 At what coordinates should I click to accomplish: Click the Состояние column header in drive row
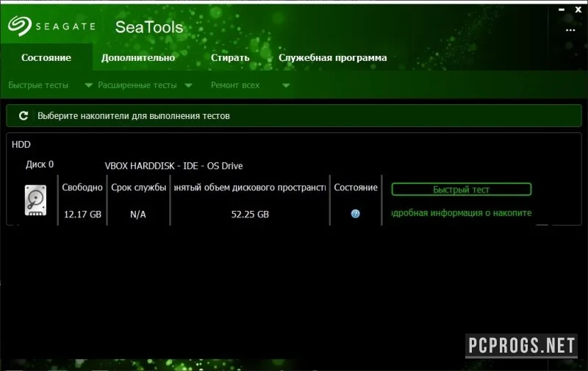[356, 187]
